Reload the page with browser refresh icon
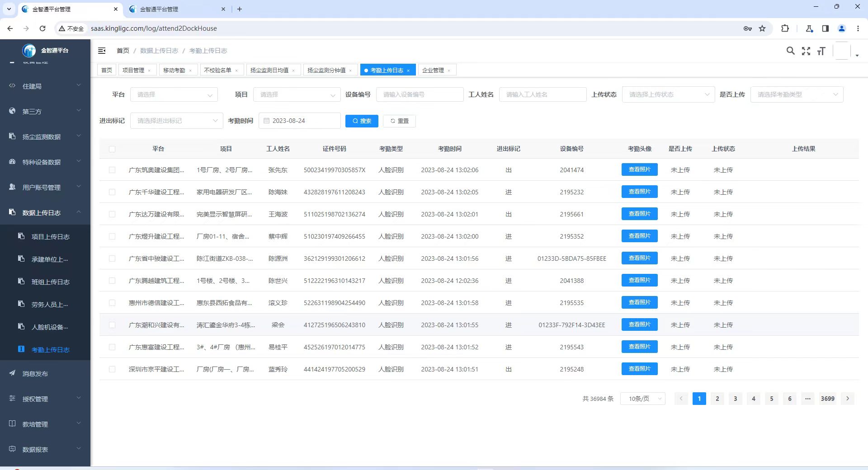 tap(42, 28)
